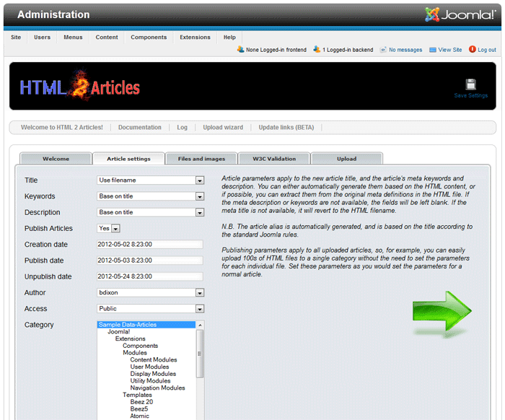Click the View Site monitor icon
Screen dimensions: 505x420
tap(433, 50)
